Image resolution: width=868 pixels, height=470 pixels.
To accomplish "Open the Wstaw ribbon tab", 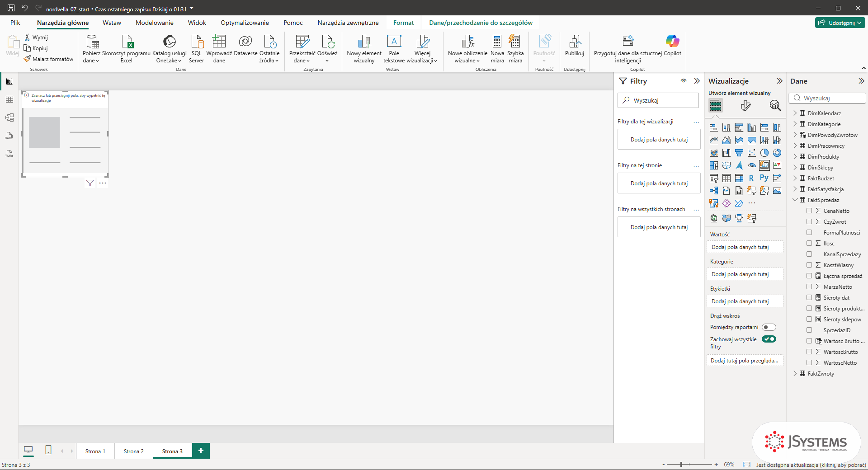I will pyautogui.click(x=112, y=23).
